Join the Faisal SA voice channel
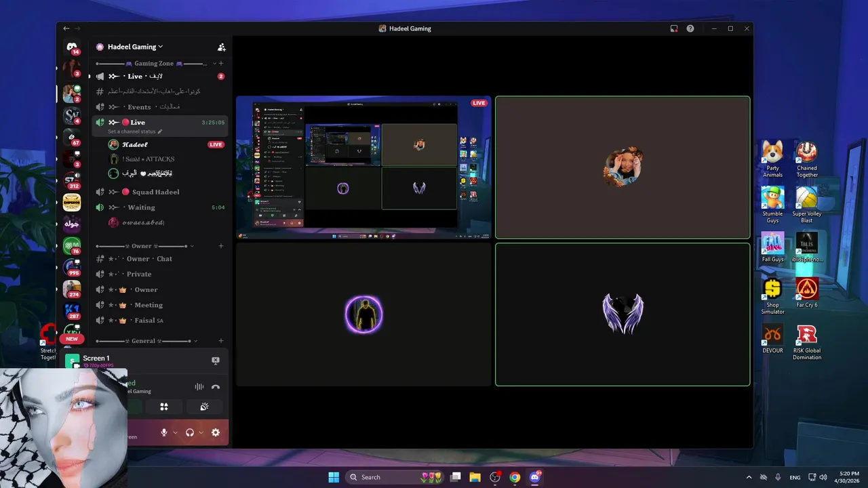This screenshot has height=488, width=868. pos(159,321)
